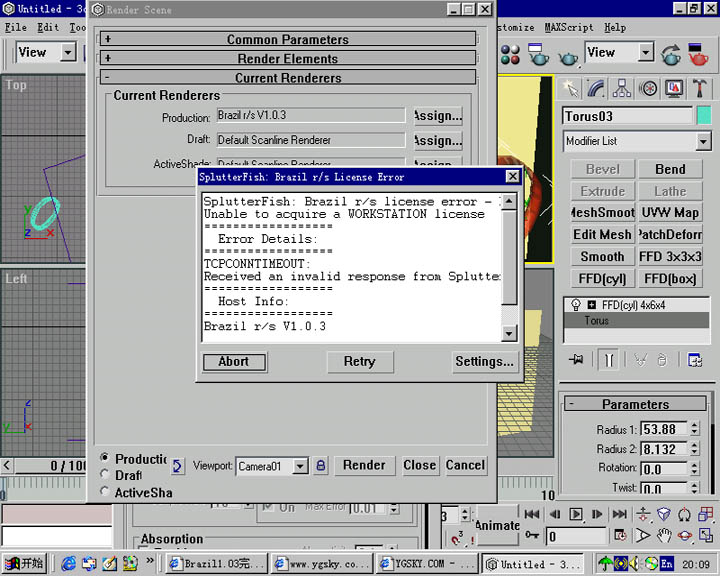The image size is (720, 576).
Task: Open the Material Editor spheres icon
Action: tap(510, 54)
